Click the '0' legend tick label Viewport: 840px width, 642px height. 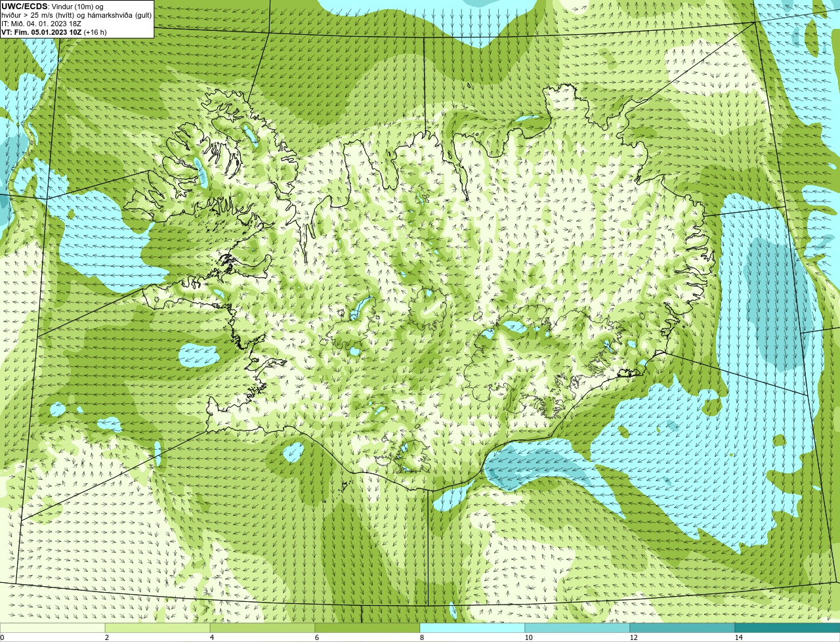pos(2,637)
